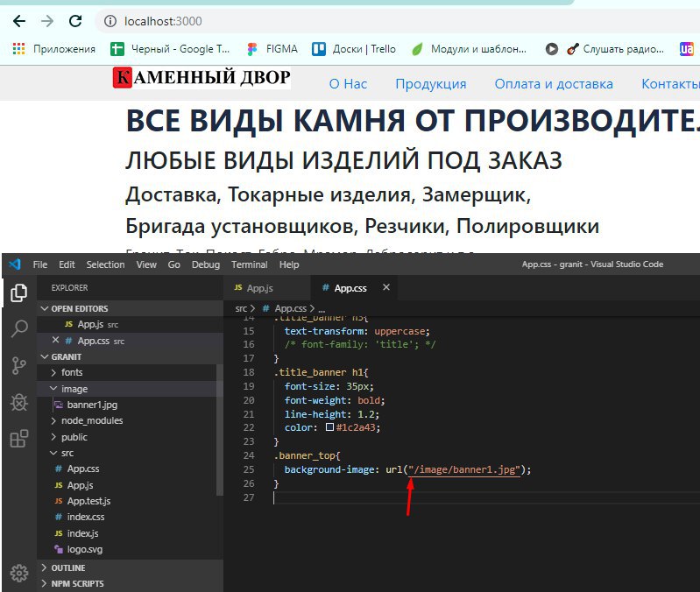Expand the OUTLINE section
The height and width of the screenshot is (592, 700).
click(130, 567)
